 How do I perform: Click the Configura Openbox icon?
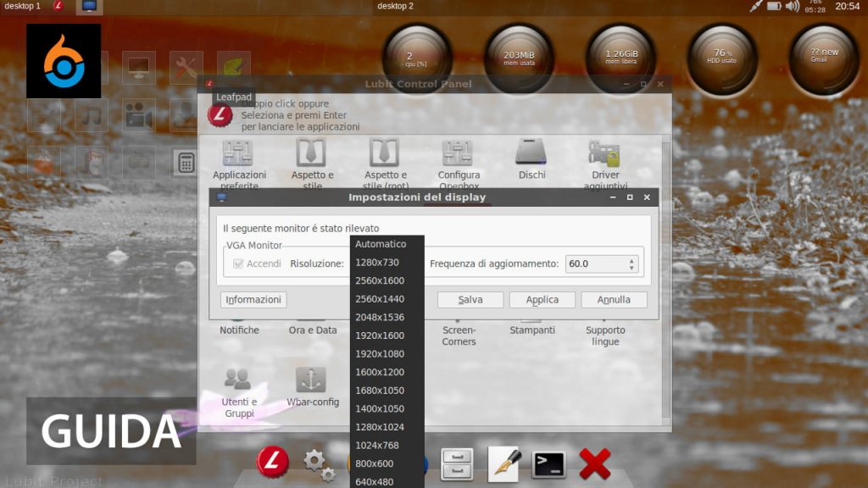click(459, 153)
